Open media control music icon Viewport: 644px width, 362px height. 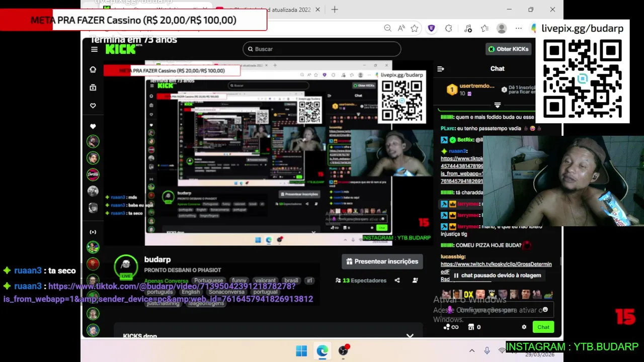point(468,29)
